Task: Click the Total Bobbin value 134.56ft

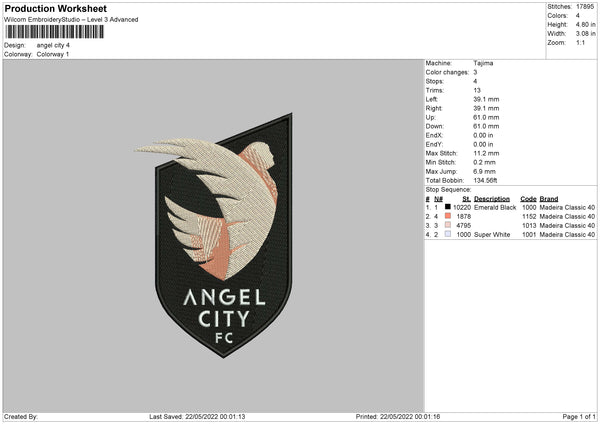Action: [x=485, y=180]
